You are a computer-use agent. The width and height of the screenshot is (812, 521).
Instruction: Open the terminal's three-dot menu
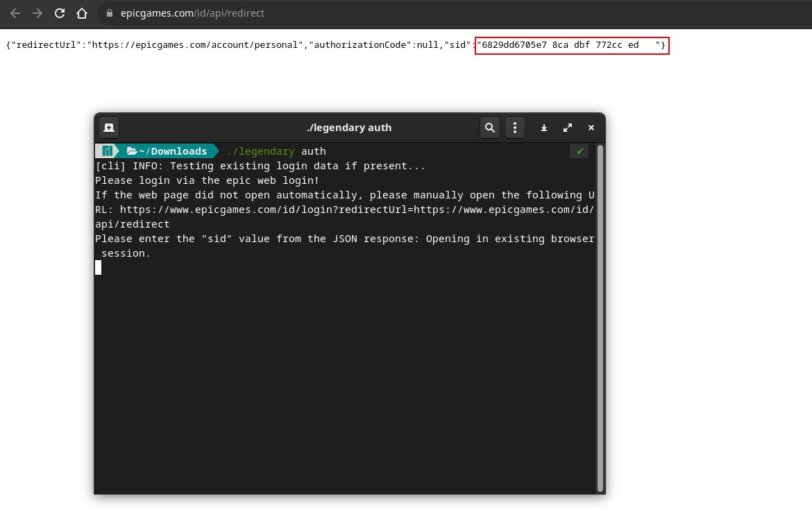point(515,128)
